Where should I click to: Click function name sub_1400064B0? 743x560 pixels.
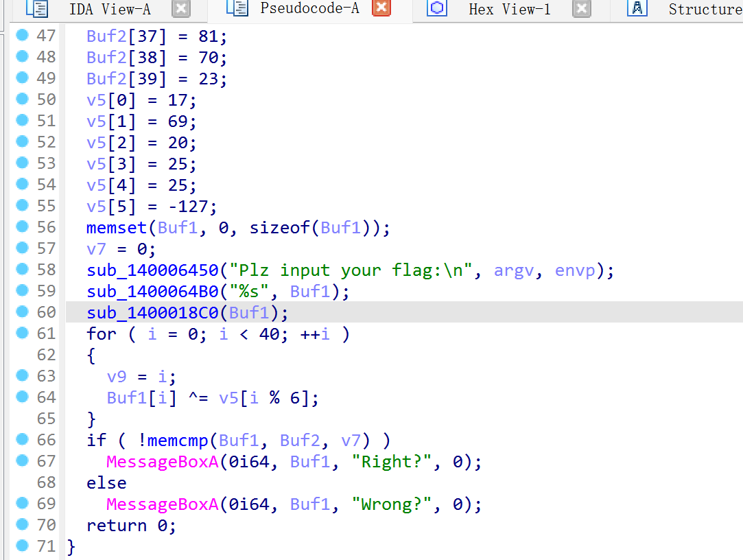[x=152, y=292]
